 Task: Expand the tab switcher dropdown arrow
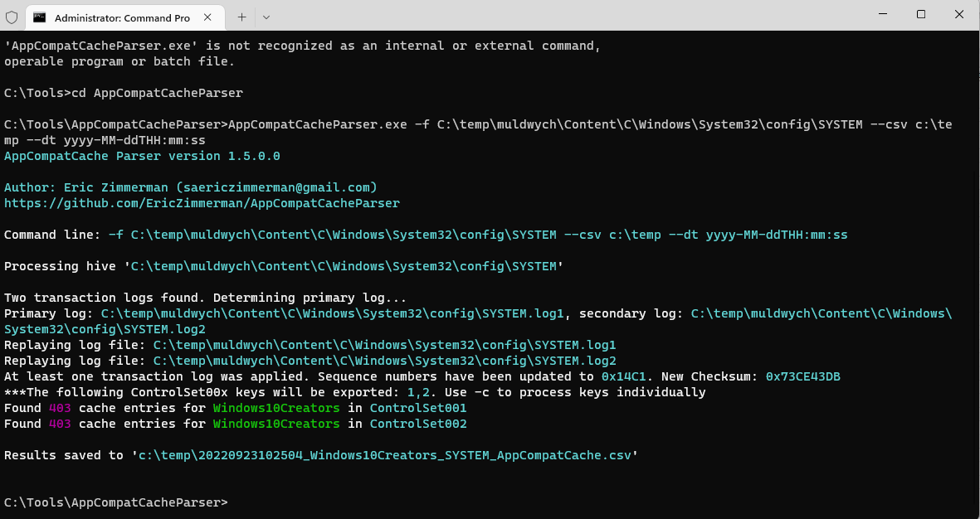point(265,17)
